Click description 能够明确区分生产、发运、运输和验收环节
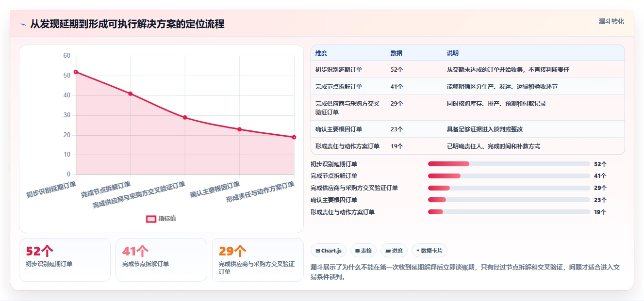The width and height of the screenshot is (644, 301). click(502, 87)
